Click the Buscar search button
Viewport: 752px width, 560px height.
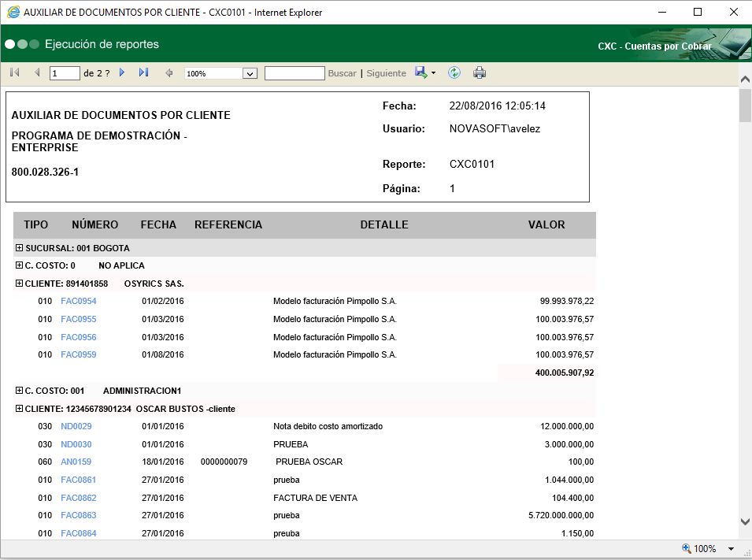tap(342, 73)
